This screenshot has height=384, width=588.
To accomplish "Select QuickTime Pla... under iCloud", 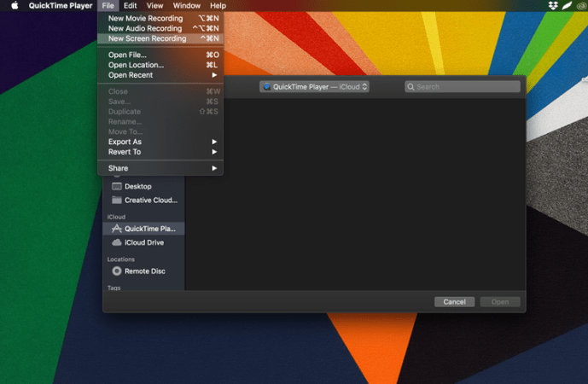I will [x=143, y=229].
